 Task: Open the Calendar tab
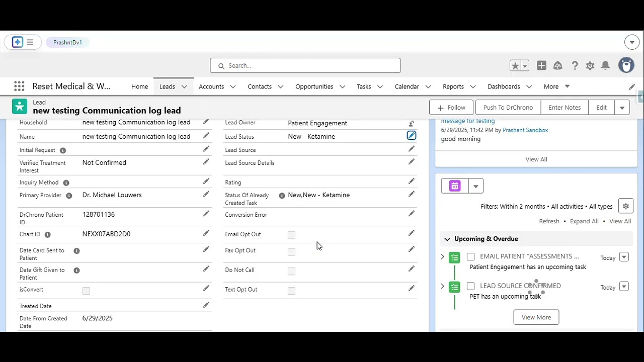pyautogui.click(x=407, y=86)
